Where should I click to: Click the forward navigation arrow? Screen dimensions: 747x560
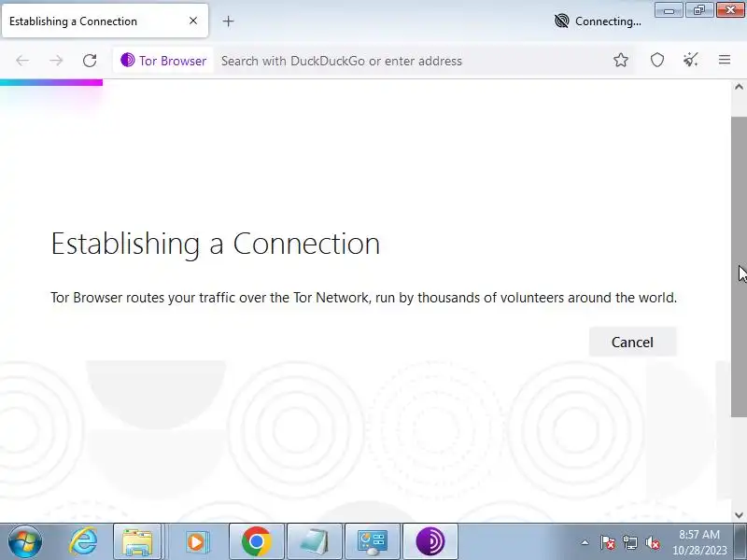pyautogui.click(x=56, y=61)
